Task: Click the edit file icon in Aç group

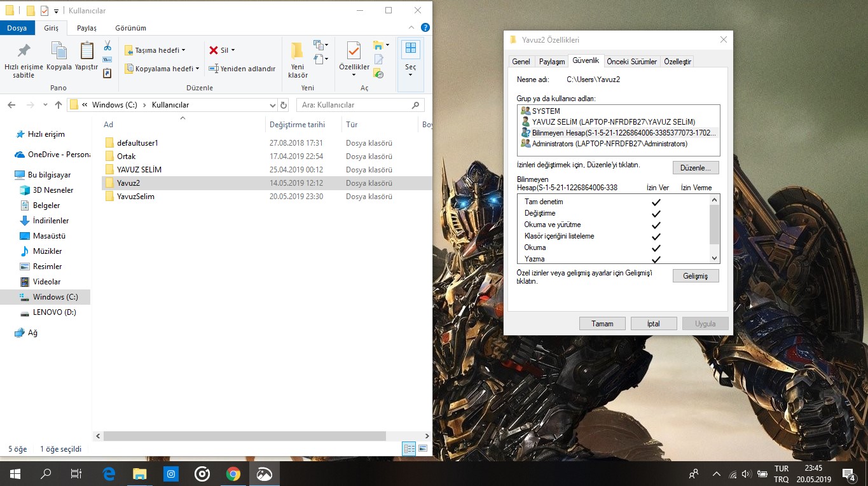Action: [379, 60]
